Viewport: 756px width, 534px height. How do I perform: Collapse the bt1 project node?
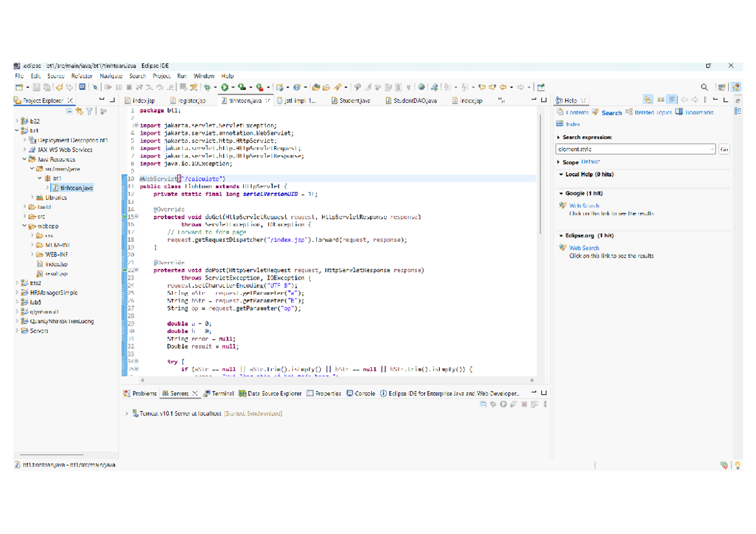17,130
